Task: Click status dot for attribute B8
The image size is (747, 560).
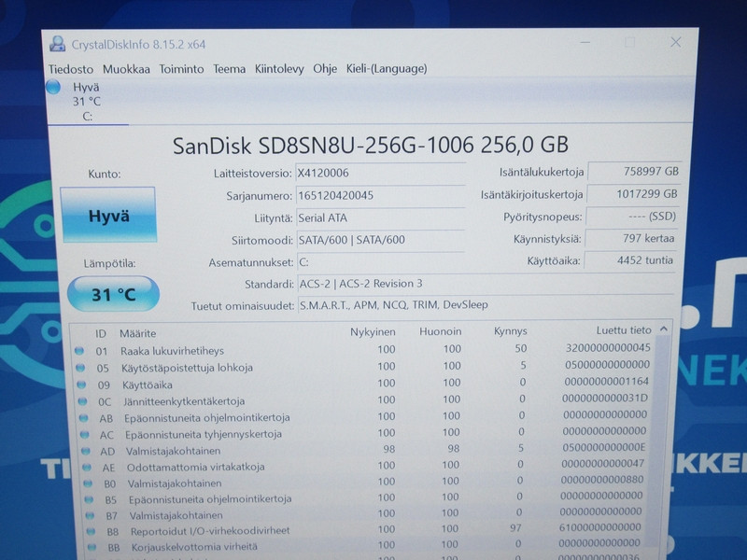Action: [91, 531]
